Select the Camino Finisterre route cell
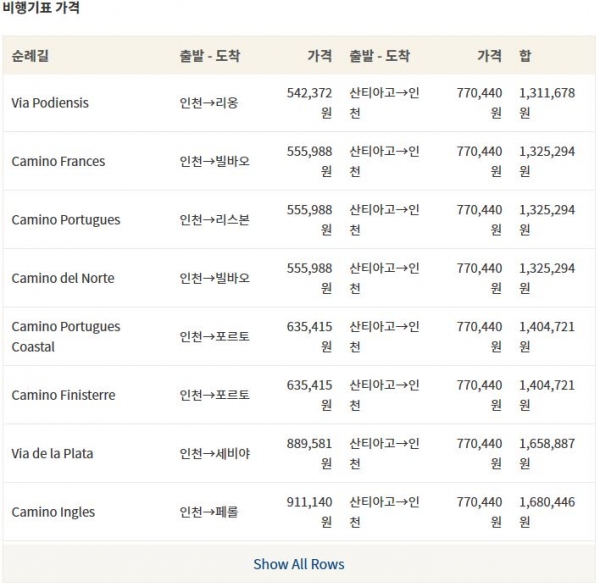 [63, 395]
